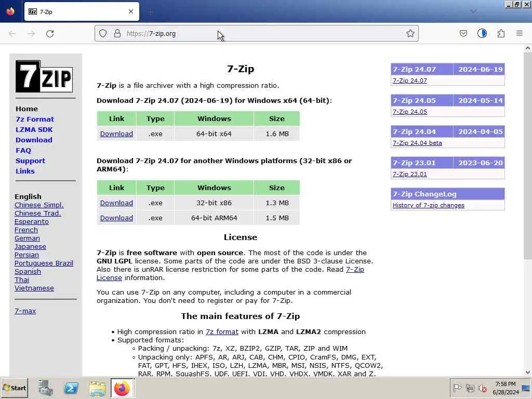
Task: Switch language to Chinese Simpl.
Action: (x=39, y=205)
